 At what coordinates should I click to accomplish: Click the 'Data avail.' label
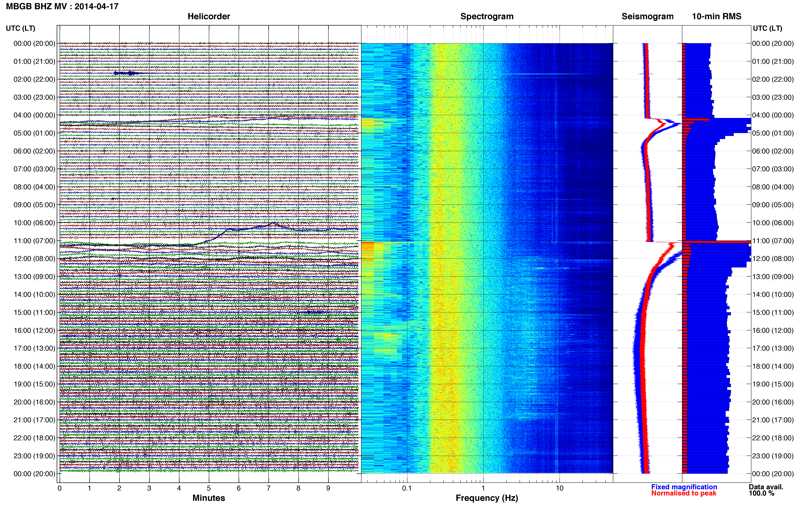[x=766, y=487]
